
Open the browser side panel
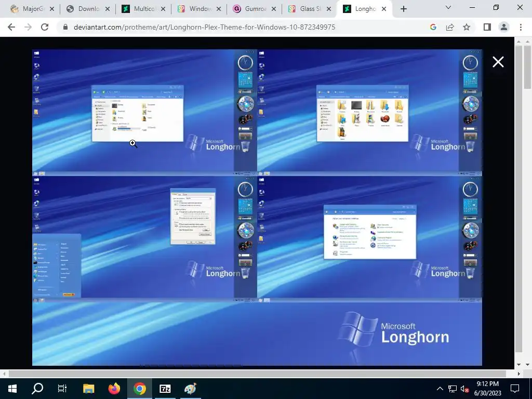point(487,27)
